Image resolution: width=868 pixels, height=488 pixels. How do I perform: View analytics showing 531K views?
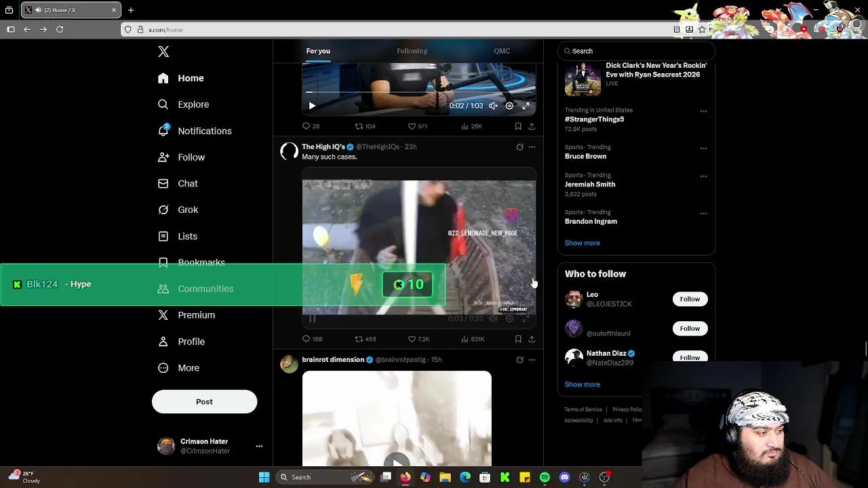coord(473,339)
